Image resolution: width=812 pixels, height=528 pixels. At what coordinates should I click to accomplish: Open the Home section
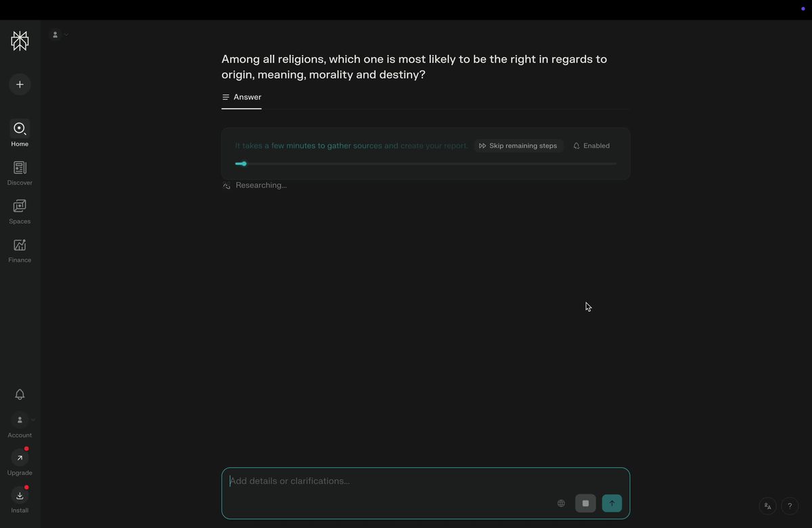[20, 133]
